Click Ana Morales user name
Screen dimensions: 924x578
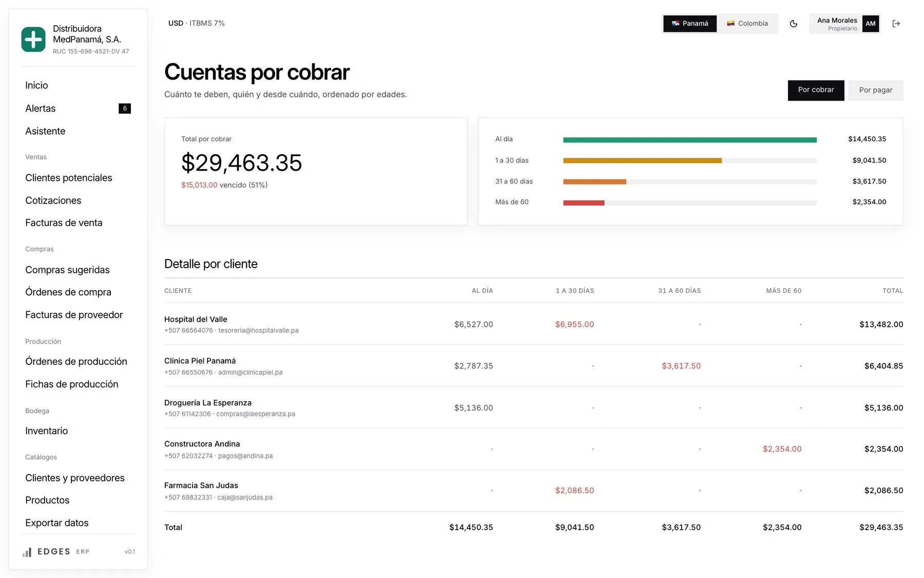click(837, 21)
